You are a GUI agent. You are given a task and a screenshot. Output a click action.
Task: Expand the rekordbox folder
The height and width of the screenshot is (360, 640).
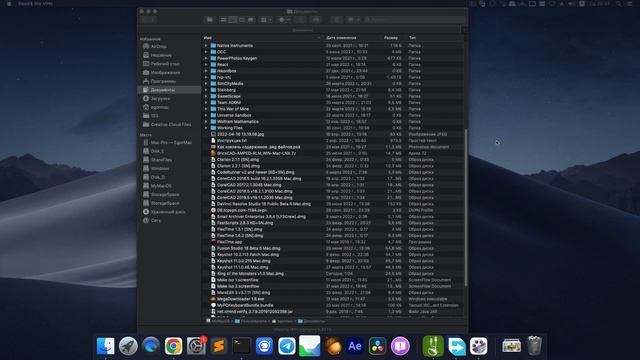pyautogui.click(x=206, y=71)
